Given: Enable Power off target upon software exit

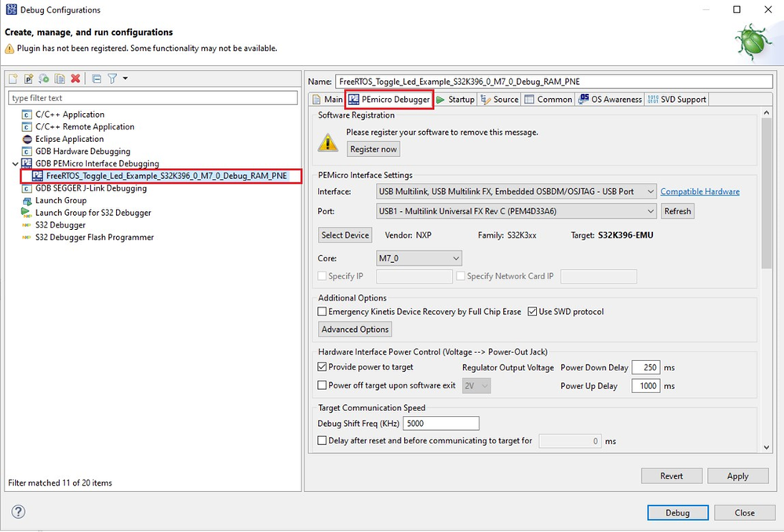Looking at the screenshot, I should tap(323, 385).
